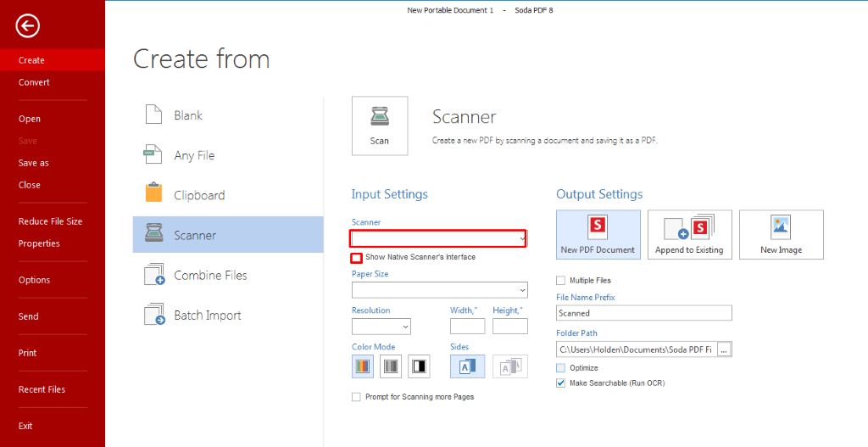
Task: Click the Combine Files icon
Action: (x=154, y=274)
